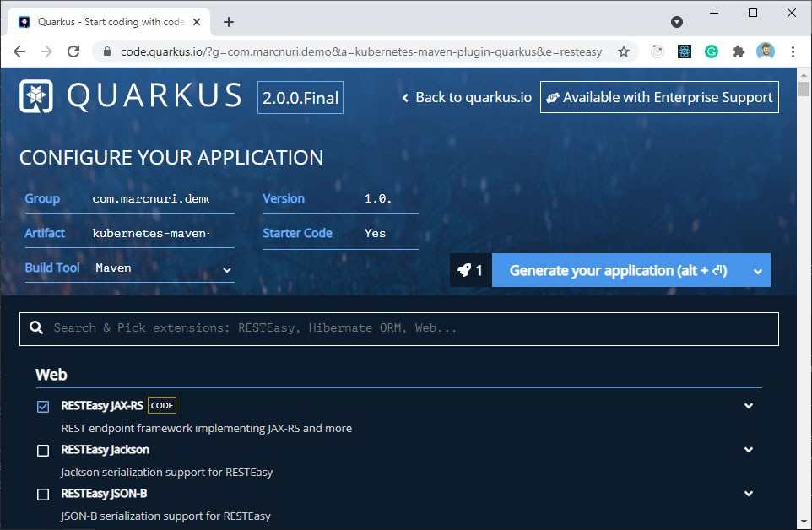This screenshot has width=812, height=530.
Task: Uncheck the RESTEasy JAX-RS extension
Action: click(43, 406)
